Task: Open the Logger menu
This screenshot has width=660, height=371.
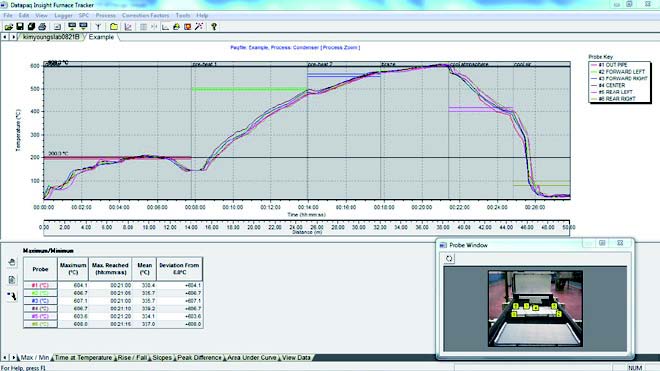Action: coord(63,16)
